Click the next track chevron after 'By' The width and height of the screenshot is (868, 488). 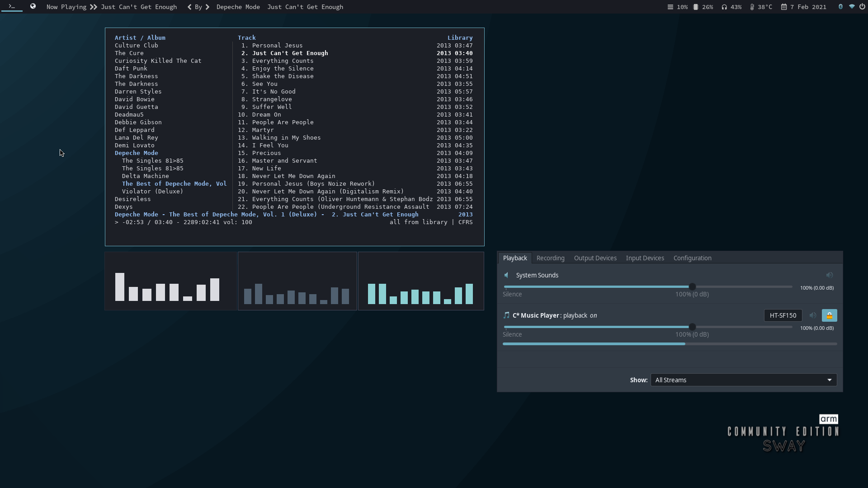click(x=208, y=7)
